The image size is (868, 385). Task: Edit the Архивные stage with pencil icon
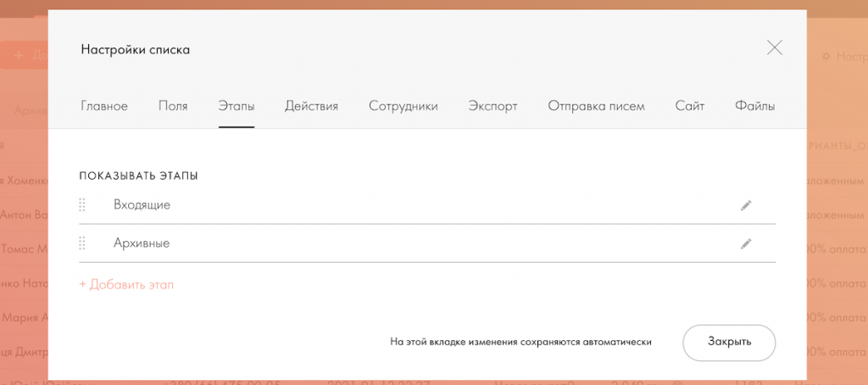tap(746, 243)
